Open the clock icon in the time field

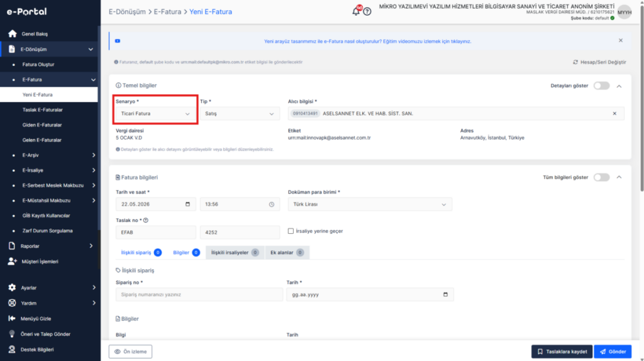coord(272,204)
